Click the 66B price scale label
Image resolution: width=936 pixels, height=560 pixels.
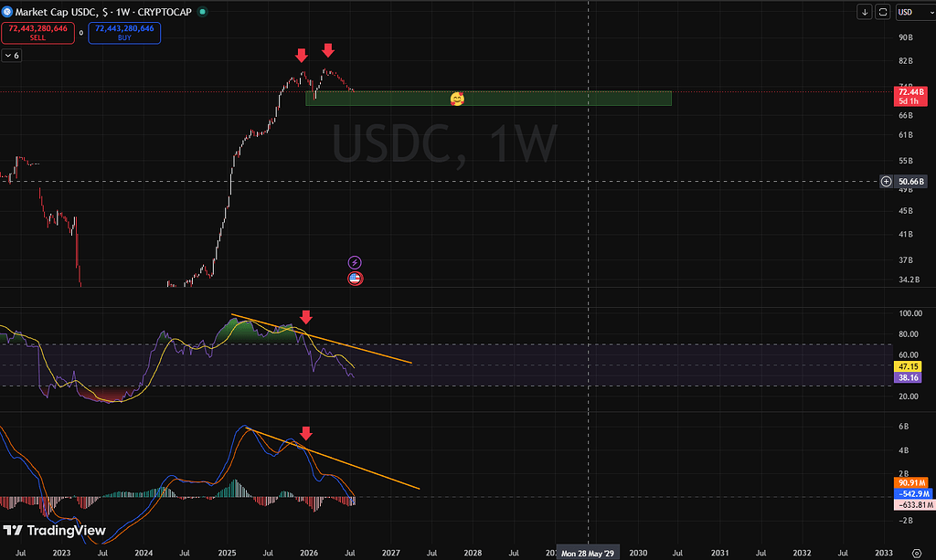click(x=906, y=115)
